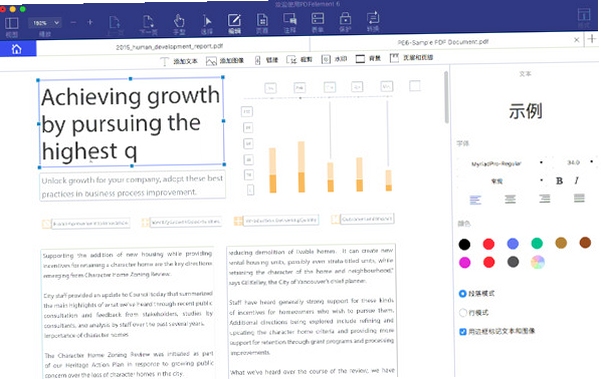Image resolution: width=601 pixels, height=379 pixels.
Task: Pick the blue color swatch
Action: (x=512, y=243)
